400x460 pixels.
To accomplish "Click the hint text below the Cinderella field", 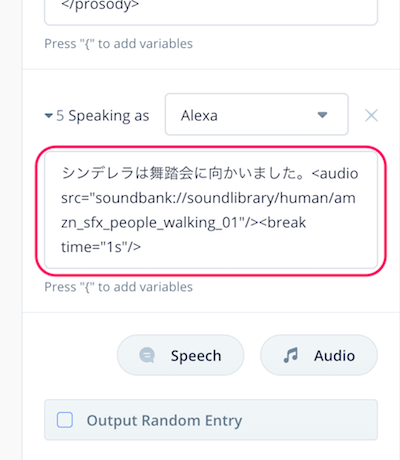I will point(118,287).
